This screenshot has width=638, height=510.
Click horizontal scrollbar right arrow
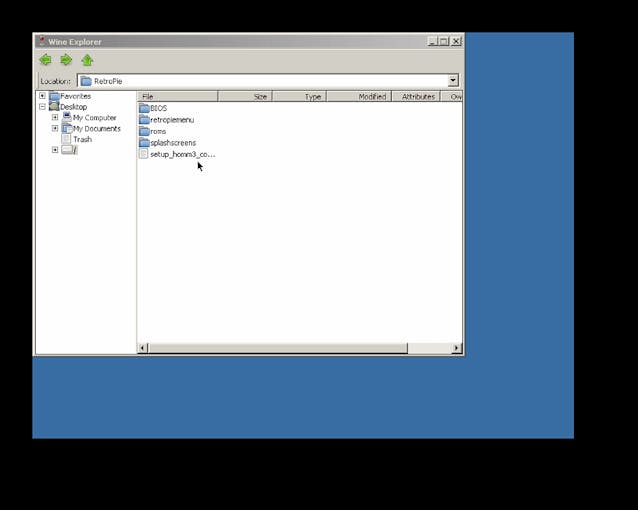pos(457,348)
